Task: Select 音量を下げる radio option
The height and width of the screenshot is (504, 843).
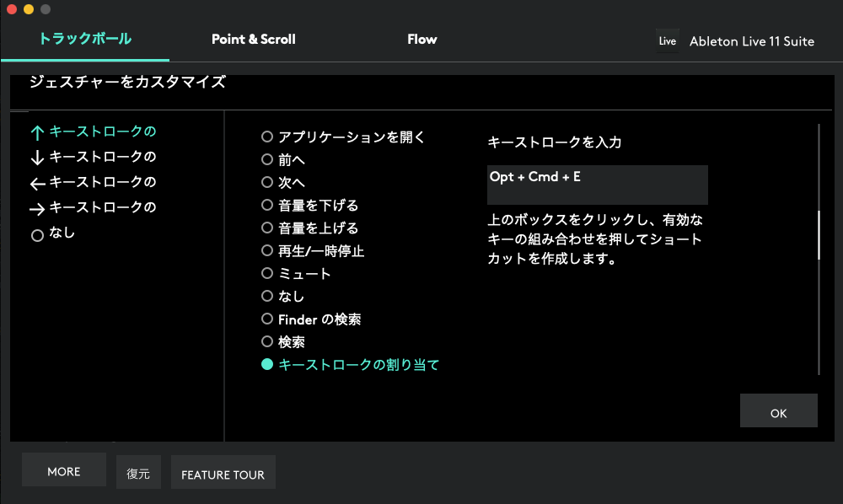Action: coord(267,206)
